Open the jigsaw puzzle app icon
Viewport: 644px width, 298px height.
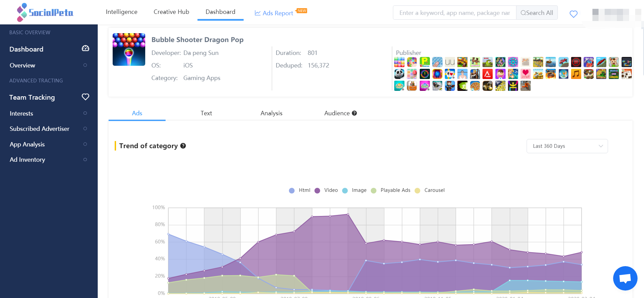475,62
